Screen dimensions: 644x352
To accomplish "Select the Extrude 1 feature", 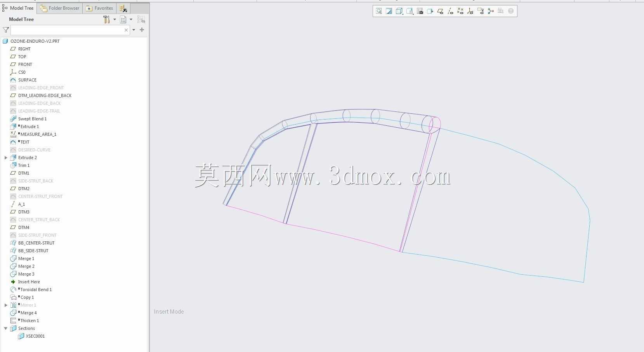I will (30, 127).
